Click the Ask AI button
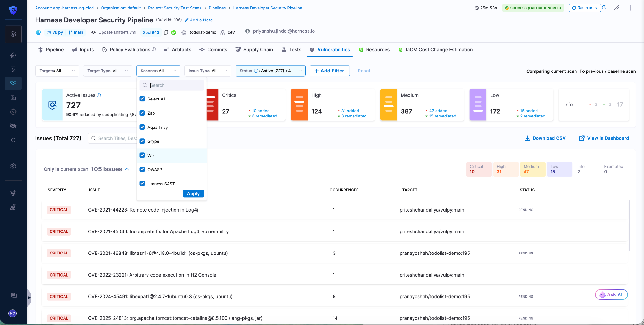This screenshot has height=325, width=644. (611, 294)
